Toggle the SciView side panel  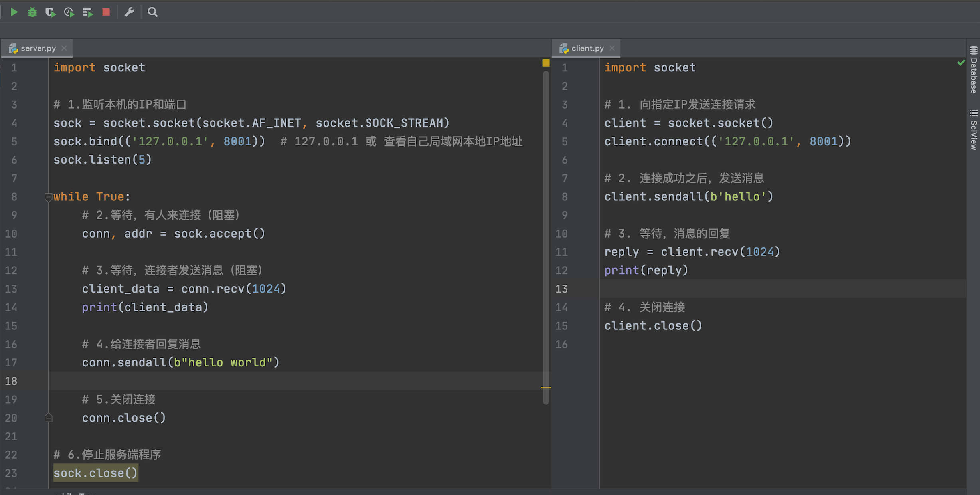coord(974,130)
